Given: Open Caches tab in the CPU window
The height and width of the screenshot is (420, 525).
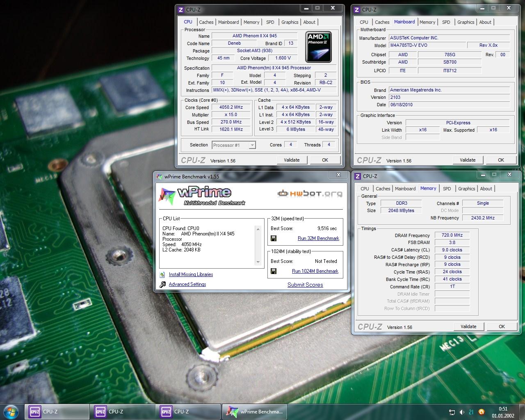Looking at the screenshot, I should 206,22.
